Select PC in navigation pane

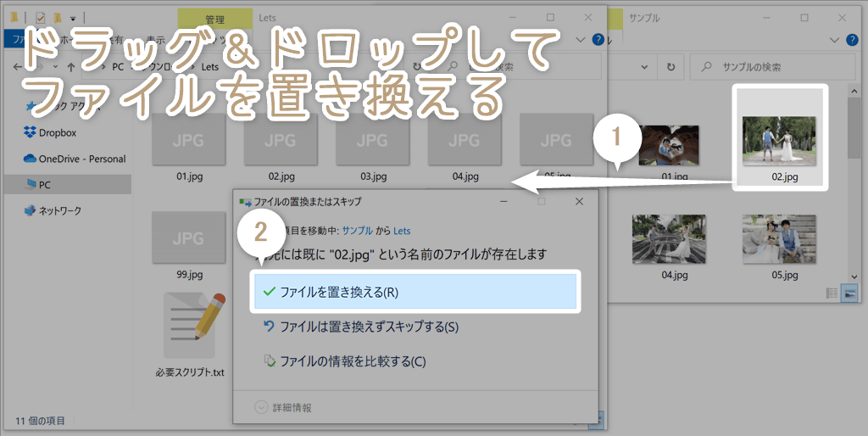coord(68,184)
